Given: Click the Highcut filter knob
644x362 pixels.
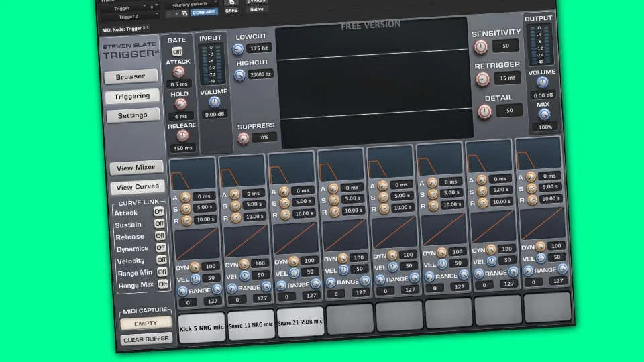Looking at the screenshot, I should (x=240, y=76).
